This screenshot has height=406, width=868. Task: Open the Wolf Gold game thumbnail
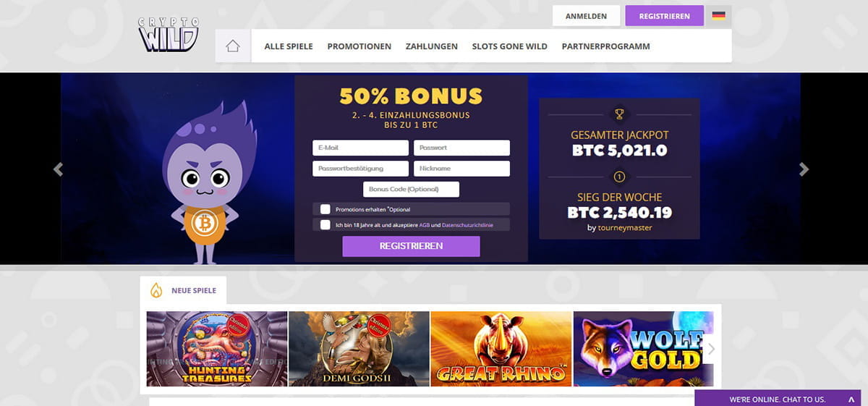[x=644, y=349]
